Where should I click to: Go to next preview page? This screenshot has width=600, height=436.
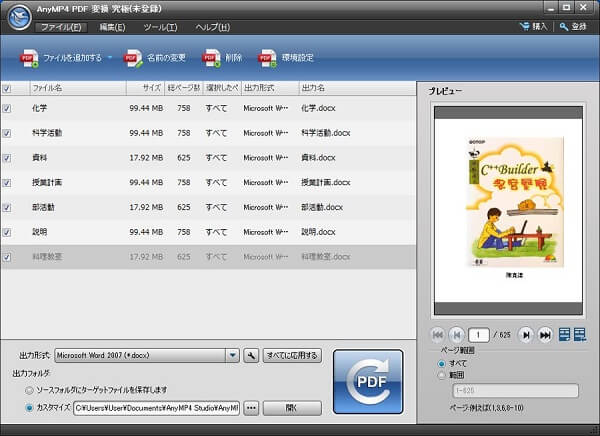[x=527, y=335]
